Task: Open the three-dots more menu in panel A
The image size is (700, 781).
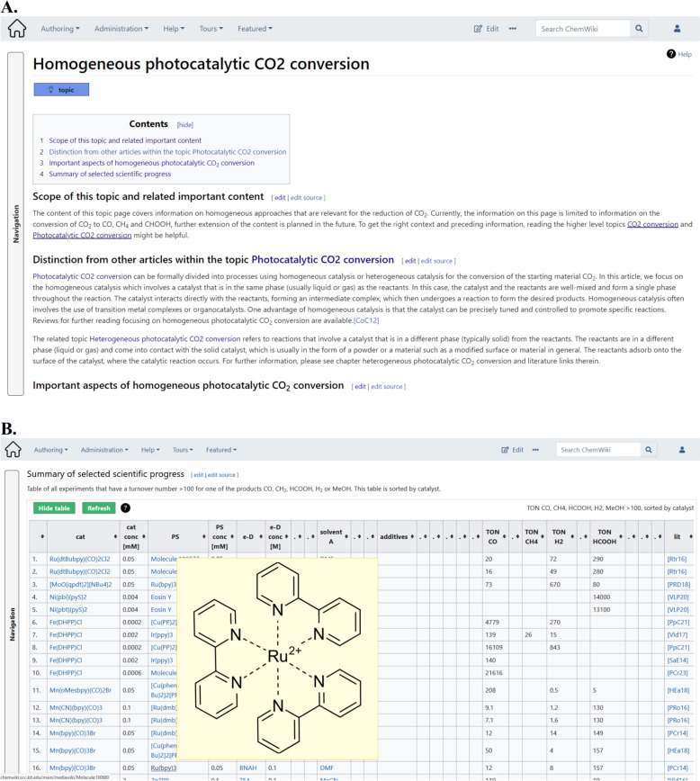Action: (x=513, y=29)
